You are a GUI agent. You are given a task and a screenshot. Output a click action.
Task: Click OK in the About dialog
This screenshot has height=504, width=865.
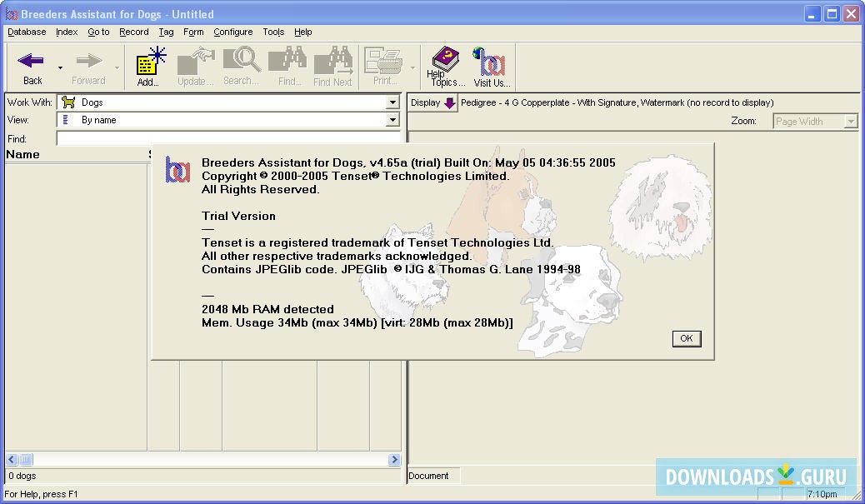pos(687,338)
